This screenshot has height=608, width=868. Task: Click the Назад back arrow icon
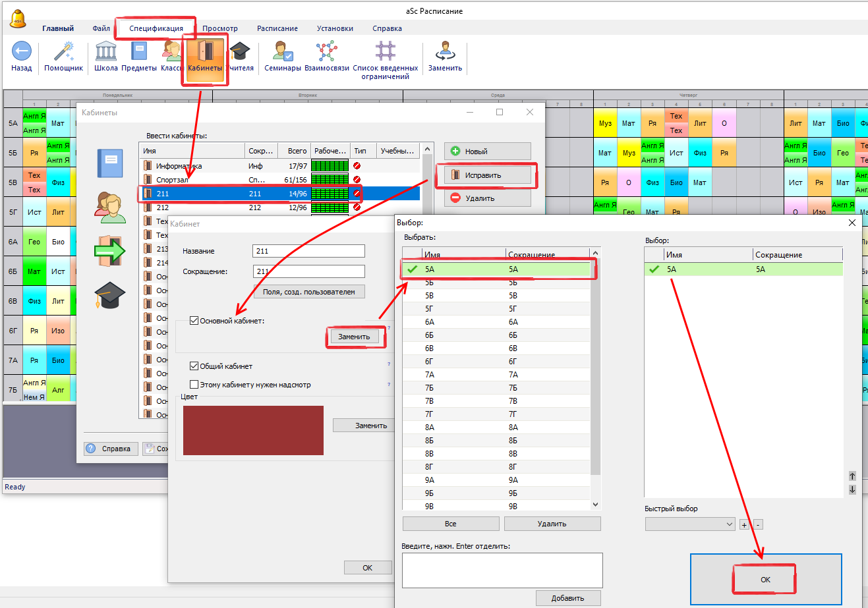[21, 51]
